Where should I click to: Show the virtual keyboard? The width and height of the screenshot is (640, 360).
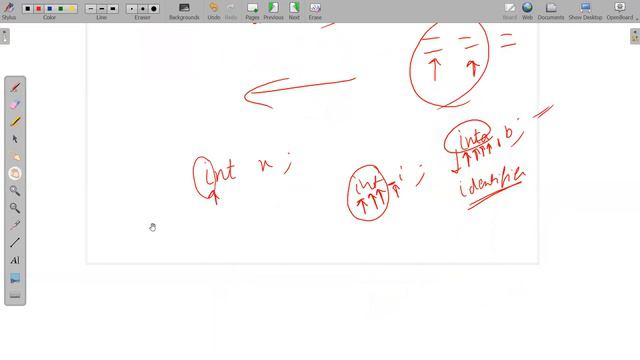click(15, 295)
